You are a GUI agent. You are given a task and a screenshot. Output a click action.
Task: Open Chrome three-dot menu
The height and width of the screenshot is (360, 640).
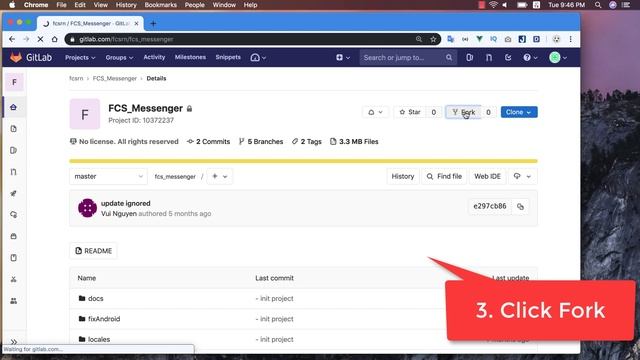tap(571, 39)
